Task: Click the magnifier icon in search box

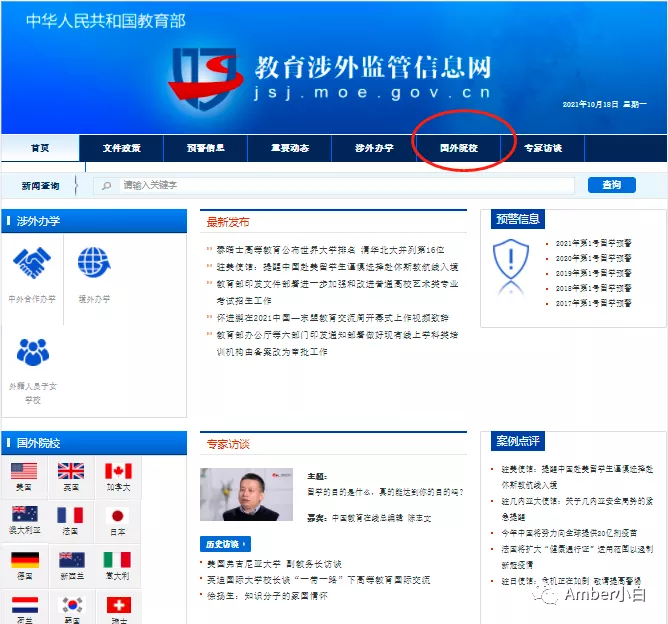Action: tap(107, 186)
